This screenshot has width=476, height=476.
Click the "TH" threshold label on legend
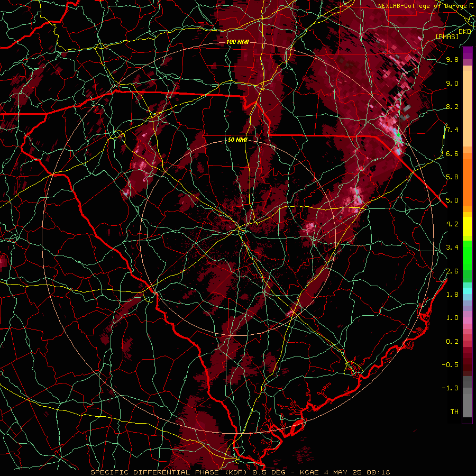point(454,412)
